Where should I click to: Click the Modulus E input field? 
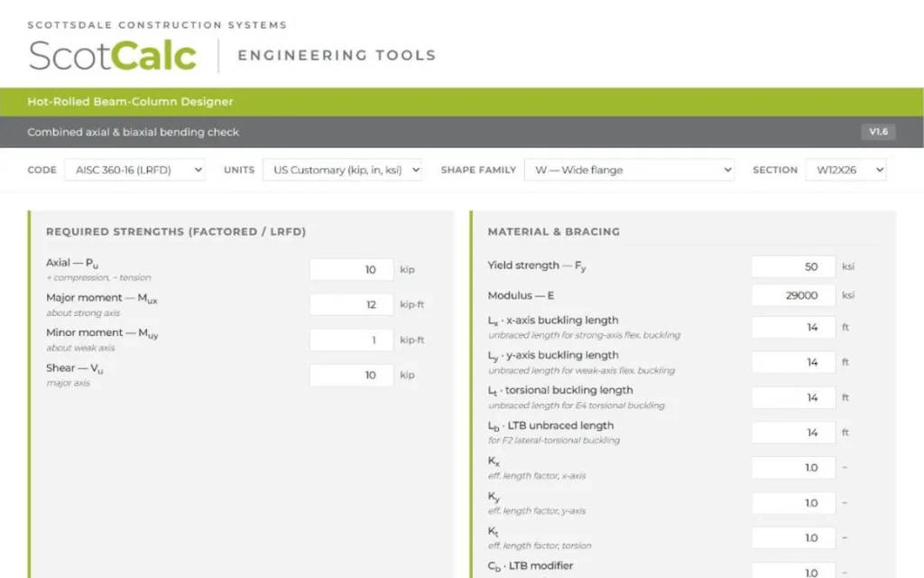point(793,295)
